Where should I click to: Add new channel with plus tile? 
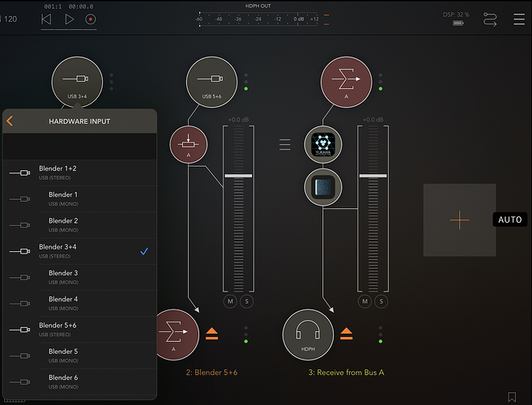(459, 220)
